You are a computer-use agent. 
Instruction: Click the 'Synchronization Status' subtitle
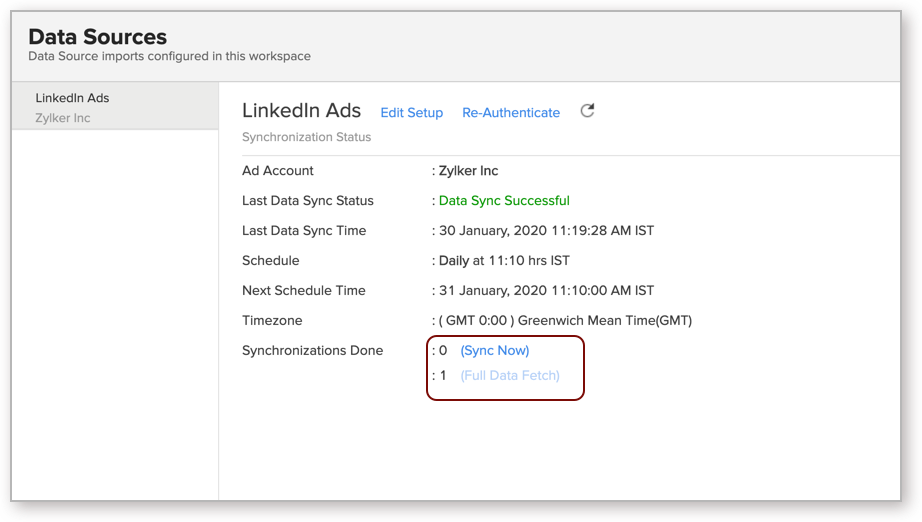tap(306, 137)
